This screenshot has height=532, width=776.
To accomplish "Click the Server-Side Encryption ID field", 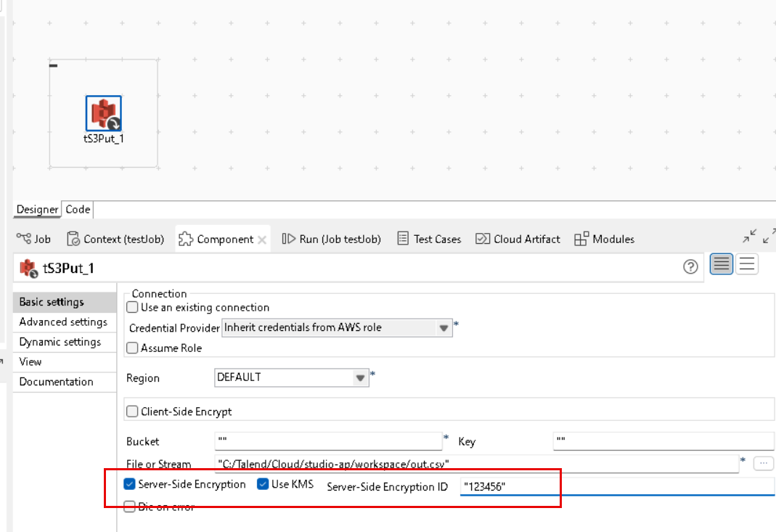I will 617,486.
